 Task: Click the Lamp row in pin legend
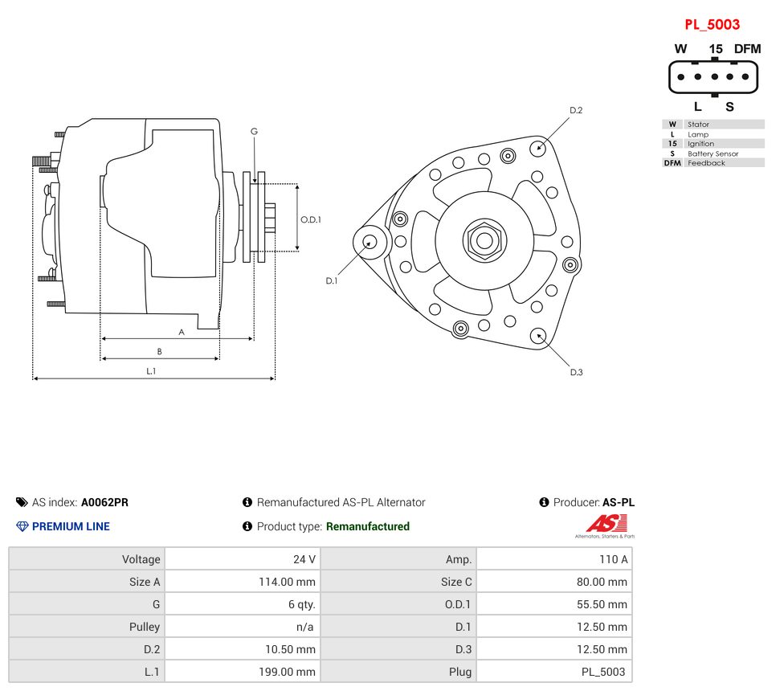point(713,134)
